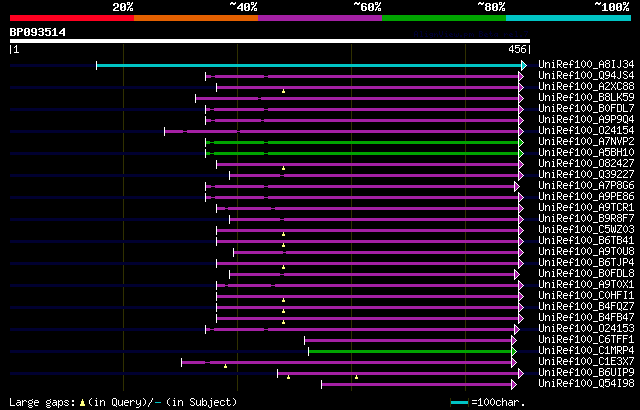This screenshot has width=640, height=410.
Task: Click the green arrowhead on the A5BH10 row
Action: [x=521, y=153]
